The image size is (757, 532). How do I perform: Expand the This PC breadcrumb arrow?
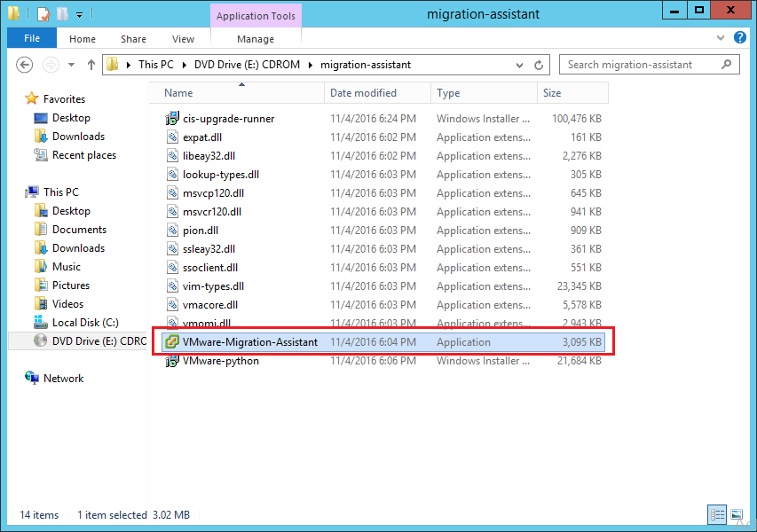coord(185,65)
